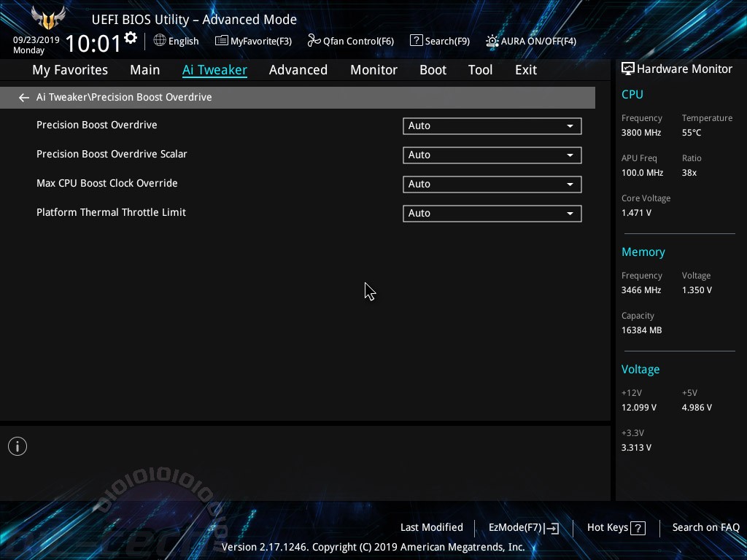Click the Voltage section heading
Image resolution: width=747 pixels, height=560 pixels.
(x=640, y=370)
